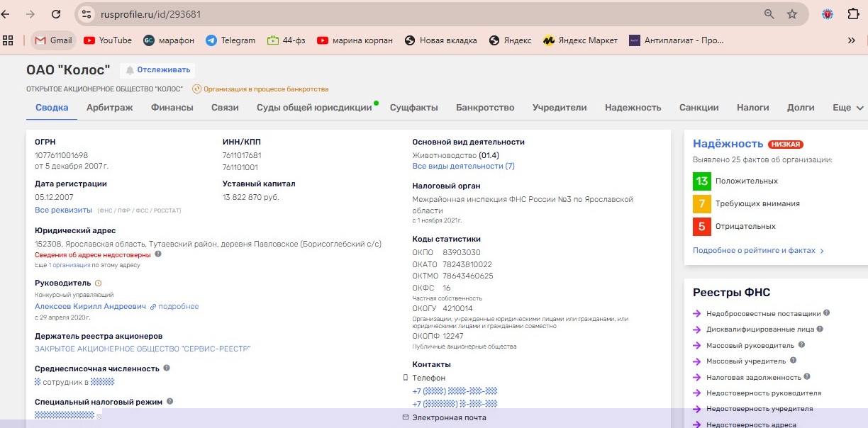Open the Банкротство tab
This screenshot has height=428, width=868.
[x=485, y=108]
